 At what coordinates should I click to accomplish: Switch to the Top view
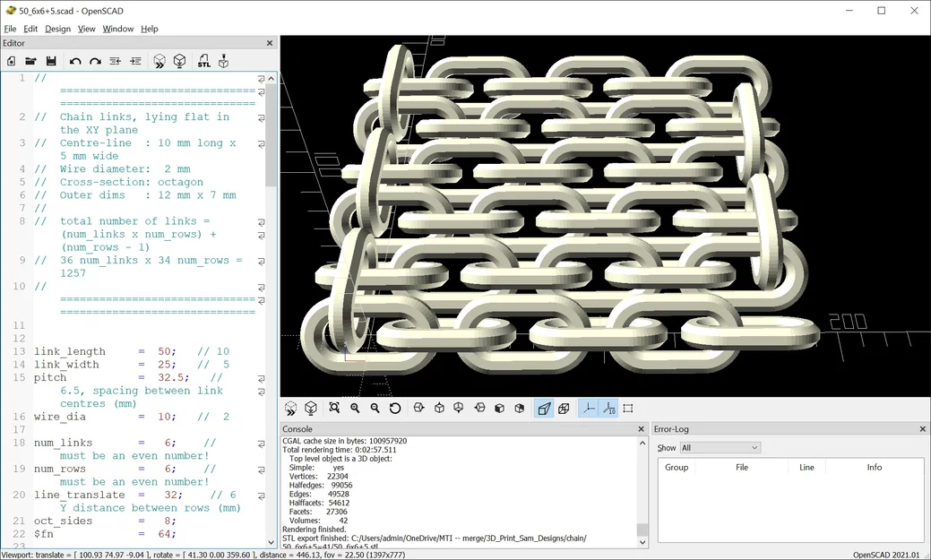click(x=439, y=408)
